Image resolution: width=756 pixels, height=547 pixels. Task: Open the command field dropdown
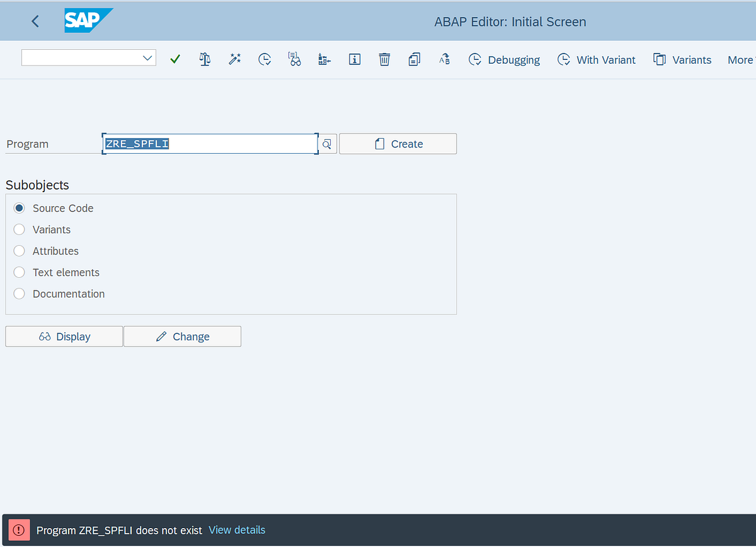coord(147,57)
